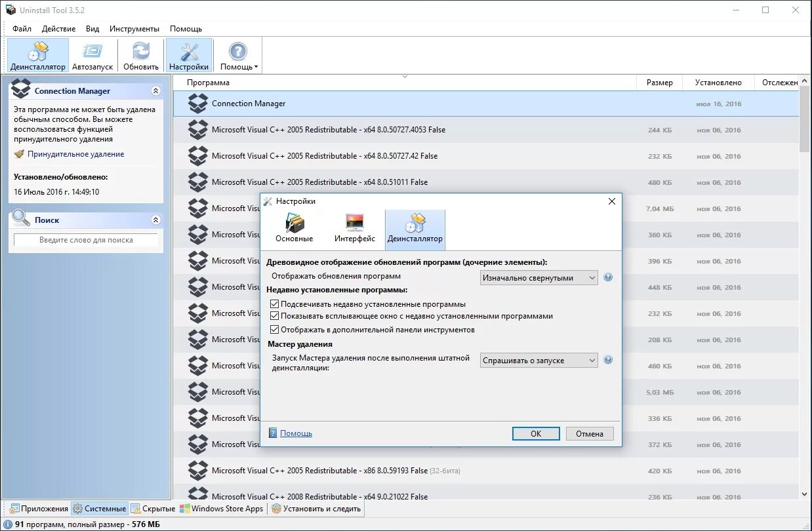Collapse the Connection Manager sidebar panel

click(x=155, y=91)
